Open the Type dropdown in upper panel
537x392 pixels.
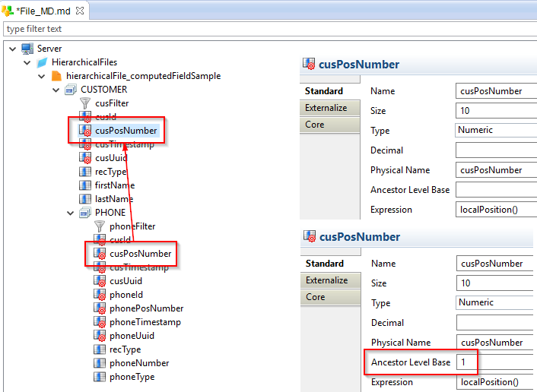[x=494, y=131]
